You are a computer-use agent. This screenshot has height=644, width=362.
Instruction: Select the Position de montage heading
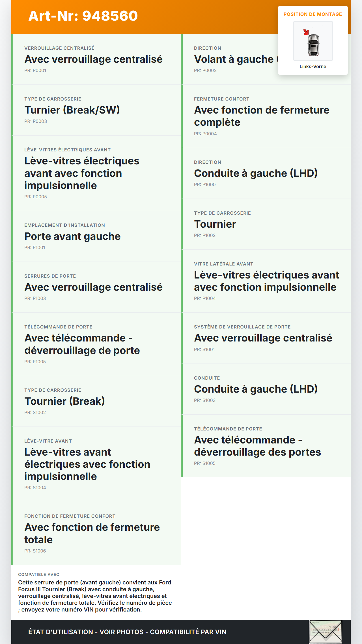pyautogui.click(x=313, y=14)
